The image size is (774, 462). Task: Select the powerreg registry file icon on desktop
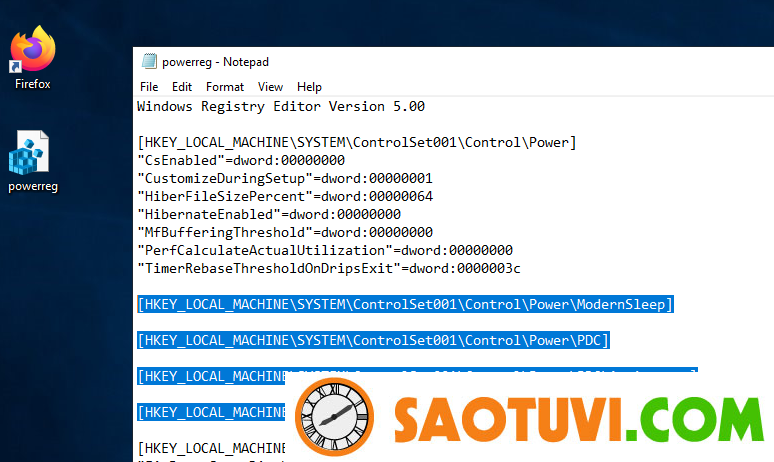(32, 155)
